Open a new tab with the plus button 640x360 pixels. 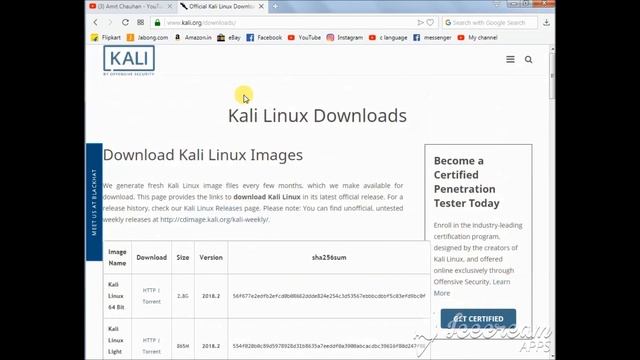tap(276, 7)
